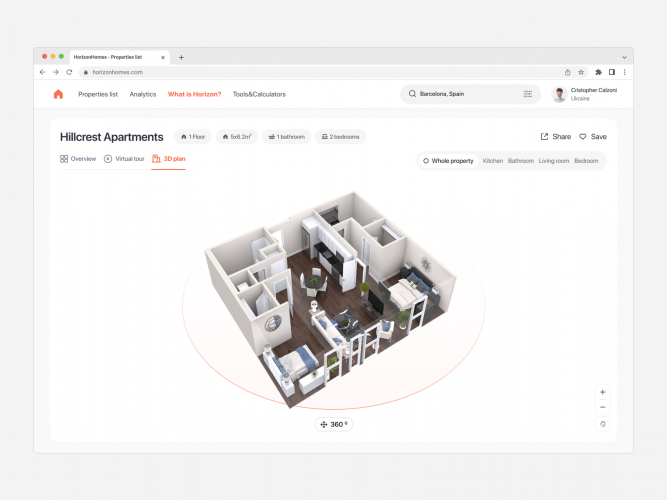Open Properties list menu item
This screenshot has width=667, height=500.
(98, 94)
